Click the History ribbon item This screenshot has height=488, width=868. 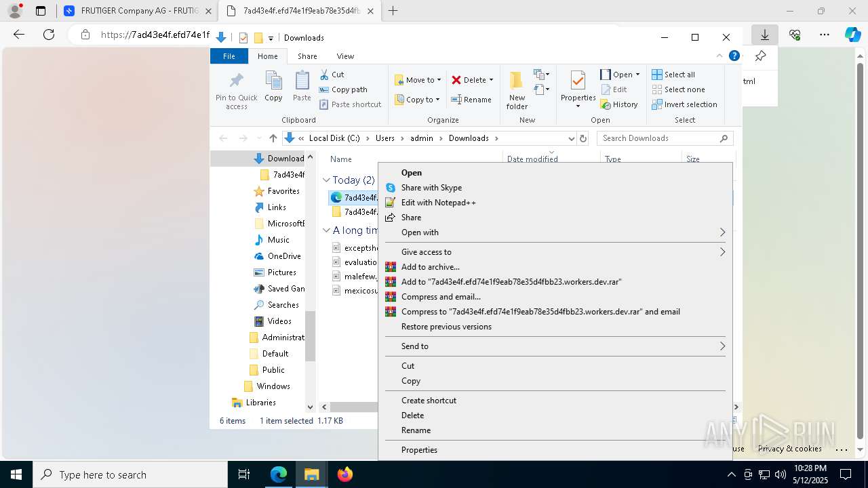coord(619,104)
